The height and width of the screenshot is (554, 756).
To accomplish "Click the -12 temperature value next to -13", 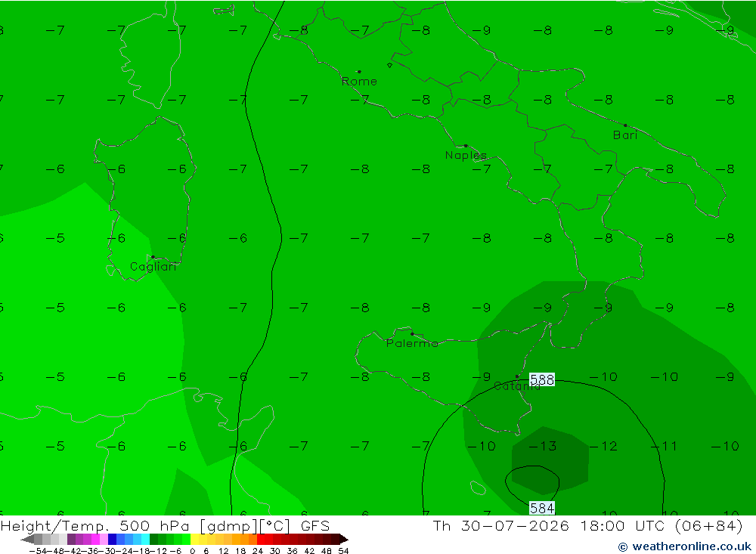I will pyautogui.click(x=603, y=446).
